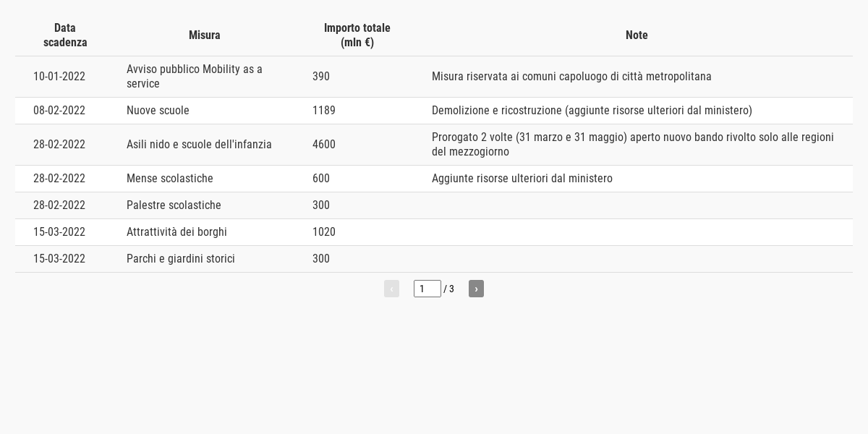The image size is (868, 434).
Task: Click the total pages indicator '/ 3'
Action: (449, 289)
